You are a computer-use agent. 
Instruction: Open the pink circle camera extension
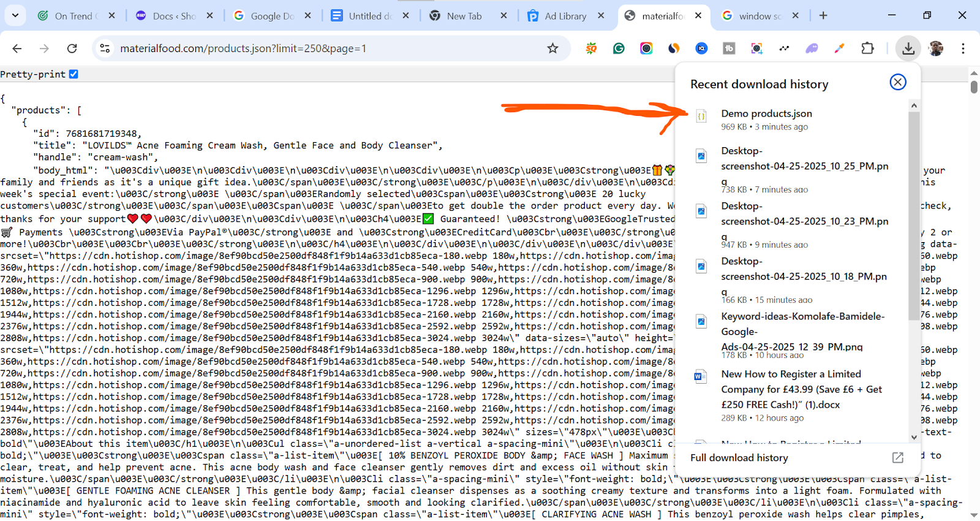[x=646, y=48]
